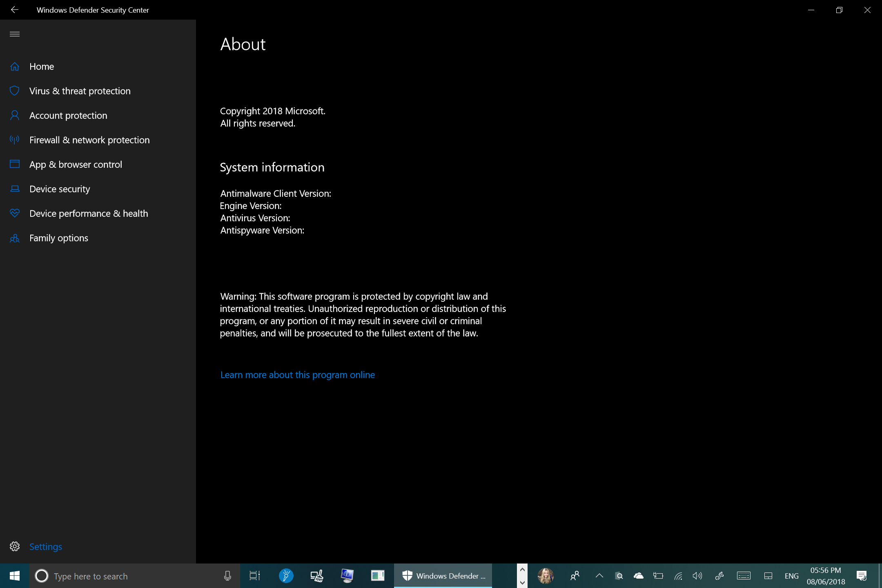Click the Firewall & network antenna icon
The image size is (882, 588).
(15, 140)
